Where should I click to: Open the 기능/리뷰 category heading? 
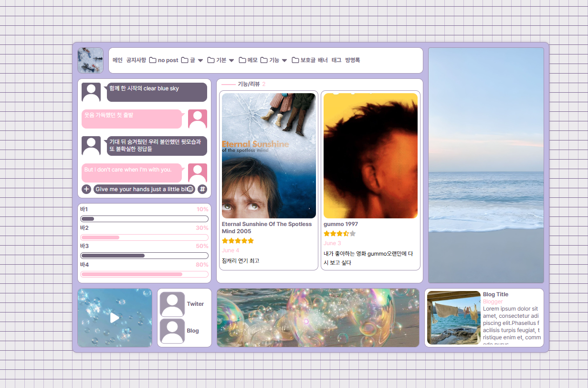point(249,84)
